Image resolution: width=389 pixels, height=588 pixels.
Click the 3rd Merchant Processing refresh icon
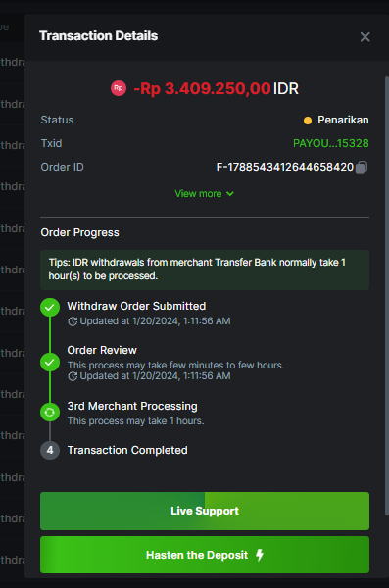(x=50, y=413)
